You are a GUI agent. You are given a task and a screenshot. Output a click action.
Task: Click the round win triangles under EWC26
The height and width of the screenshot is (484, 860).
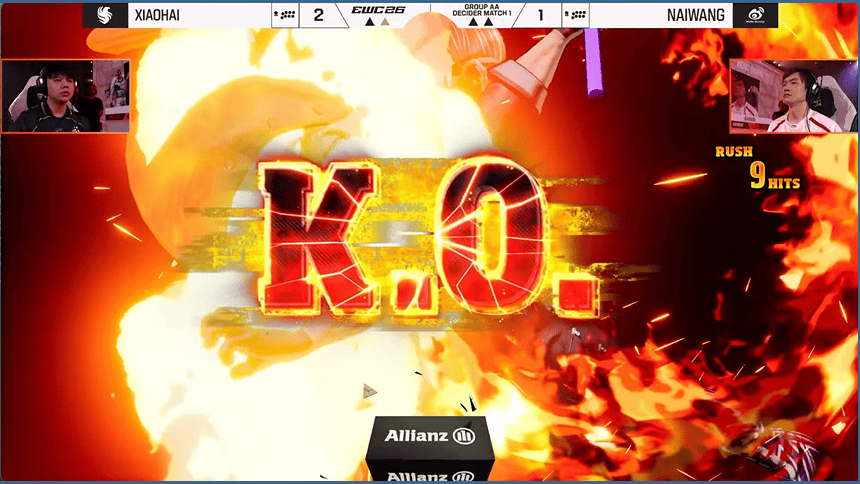[x=377, y=22]
